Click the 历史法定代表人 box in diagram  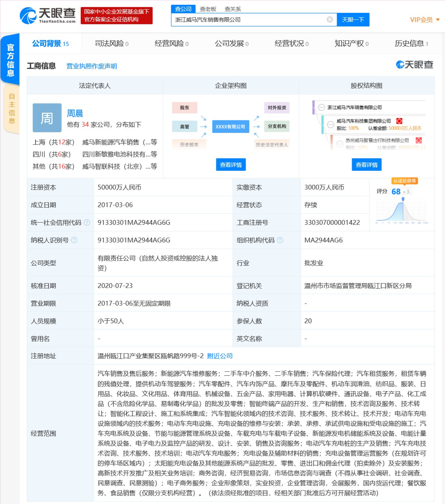pyautogui.click(x=272, y=145)
